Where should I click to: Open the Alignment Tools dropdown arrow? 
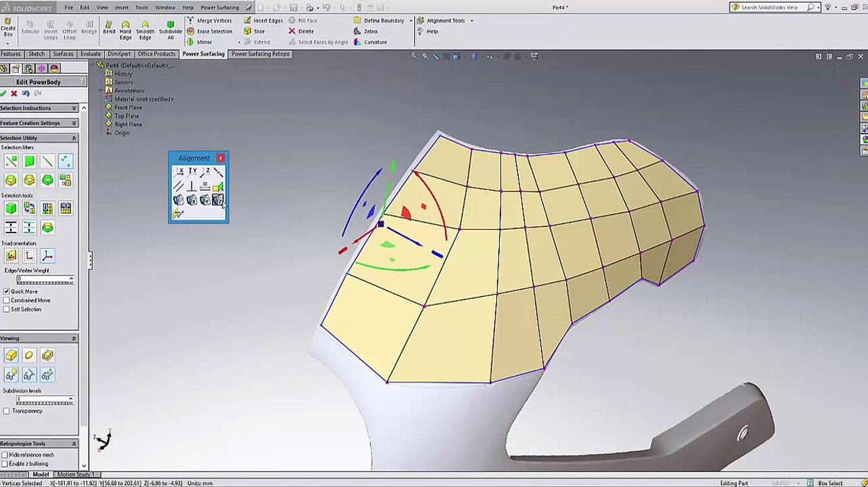pos(471,20)
